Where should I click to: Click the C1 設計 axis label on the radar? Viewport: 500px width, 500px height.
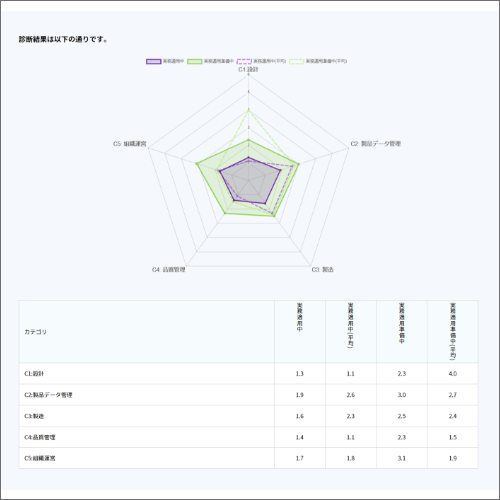pos(248,69)
